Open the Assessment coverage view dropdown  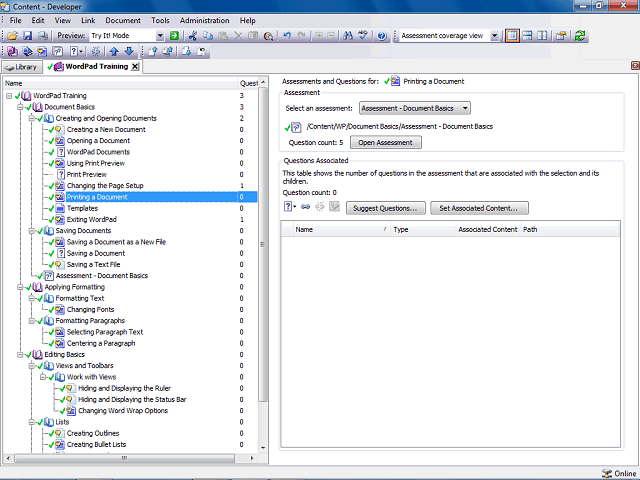[494, 36]
